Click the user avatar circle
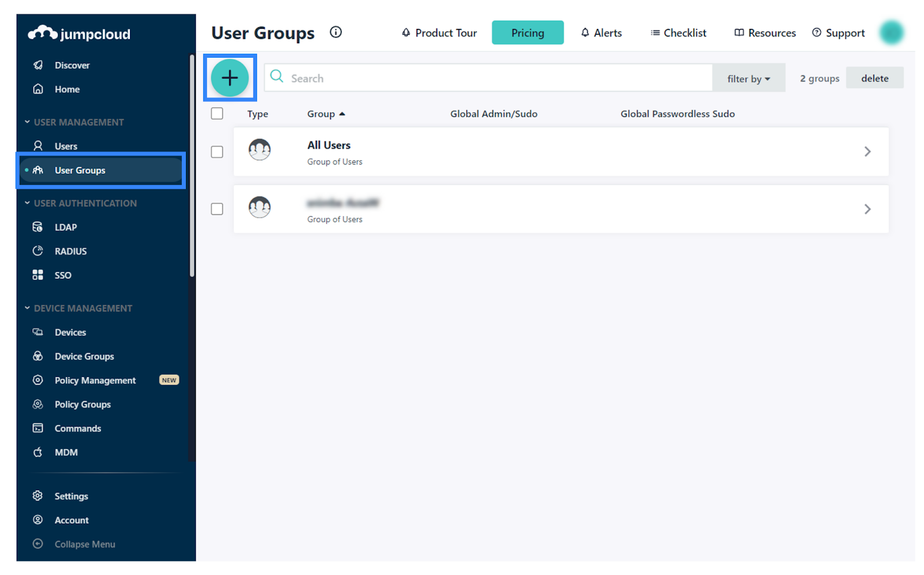Image resolution: width=924 pixels, height=575 pixels. point(891,32)
